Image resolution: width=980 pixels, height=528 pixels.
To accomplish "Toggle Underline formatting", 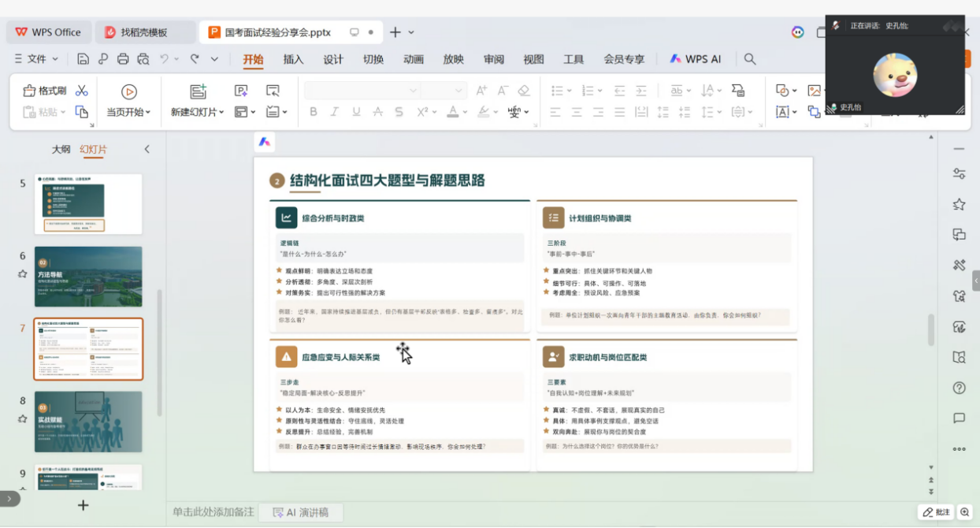I will (x=356, y=112).
